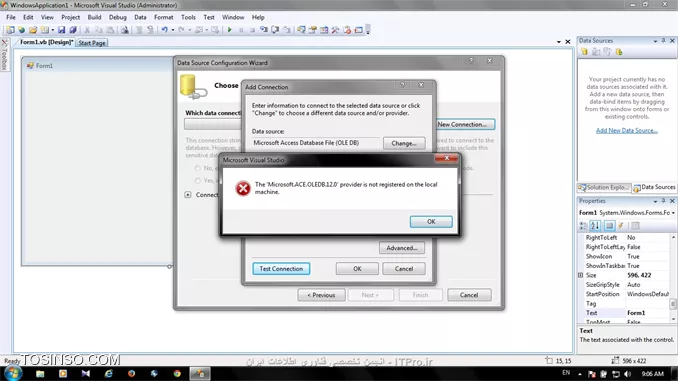Click the Add New Data Source... link
Viewport: 678px width, 381px height.
click(627, 130)
